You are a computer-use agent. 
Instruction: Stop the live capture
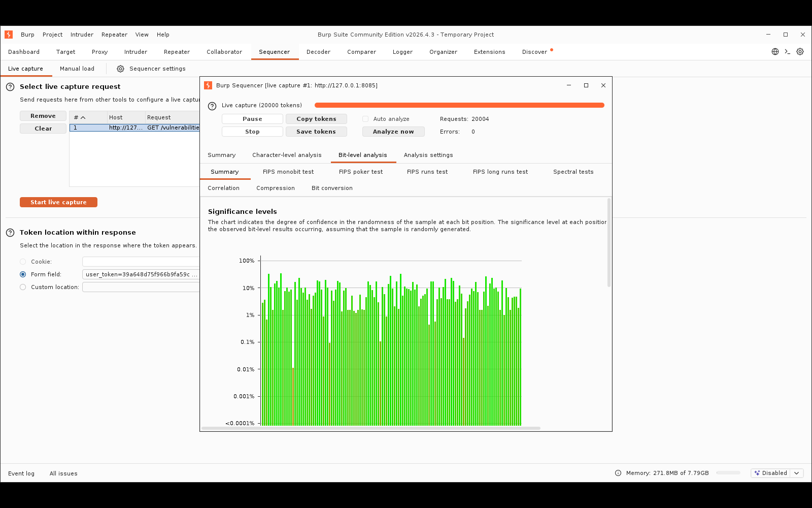coord(252,132)
